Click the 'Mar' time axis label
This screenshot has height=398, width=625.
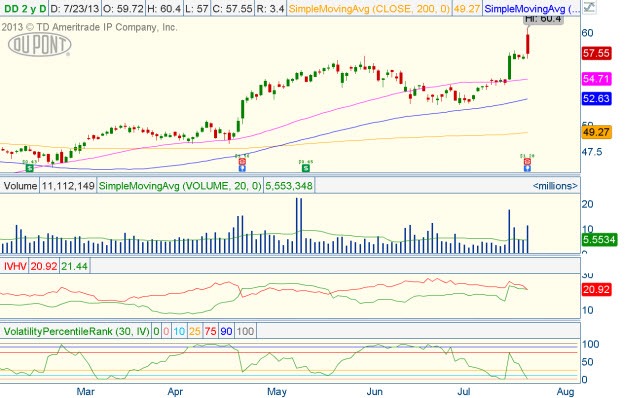86,392
